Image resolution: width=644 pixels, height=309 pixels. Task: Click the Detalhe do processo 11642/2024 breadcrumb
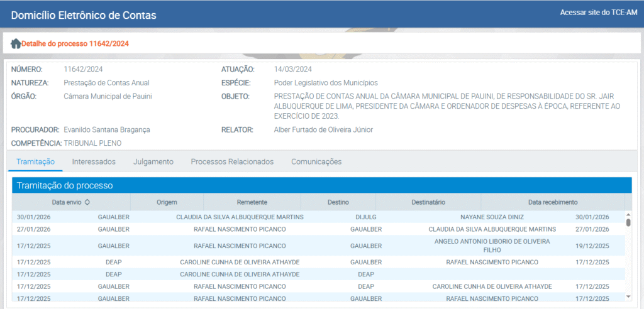pyautogui.click(x=75, y=43)
